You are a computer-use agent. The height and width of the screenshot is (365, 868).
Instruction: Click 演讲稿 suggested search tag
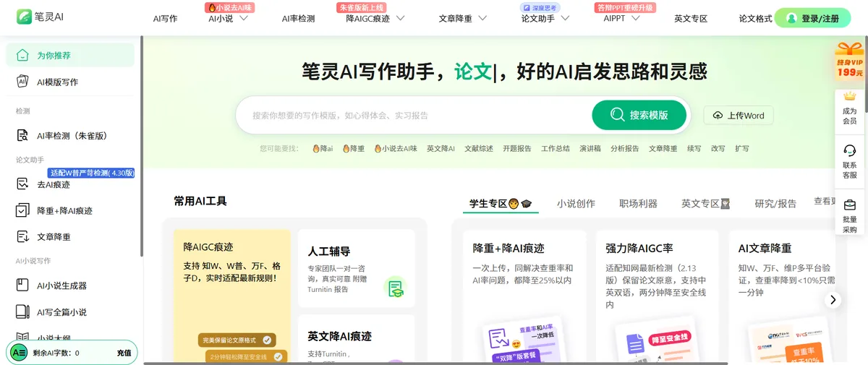590,148
